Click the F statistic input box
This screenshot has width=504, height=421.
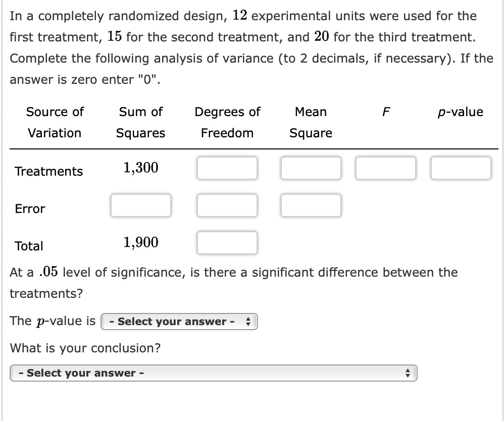[x=386, y=168]
